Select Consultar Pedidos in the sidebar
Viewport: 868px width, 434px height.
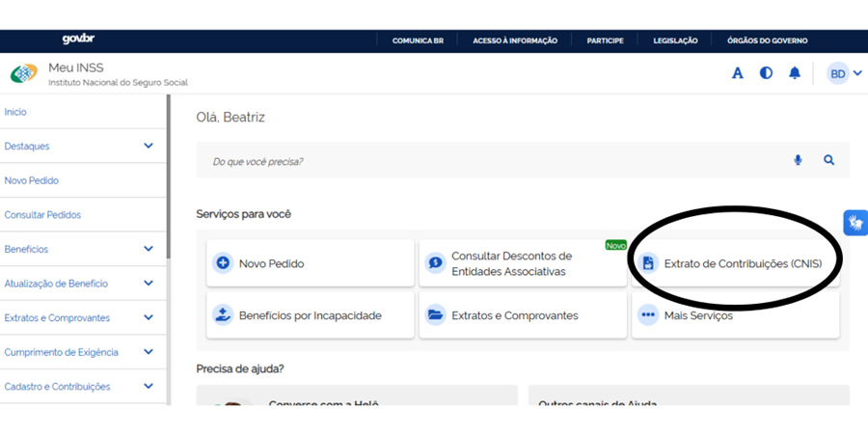[42, 215]
